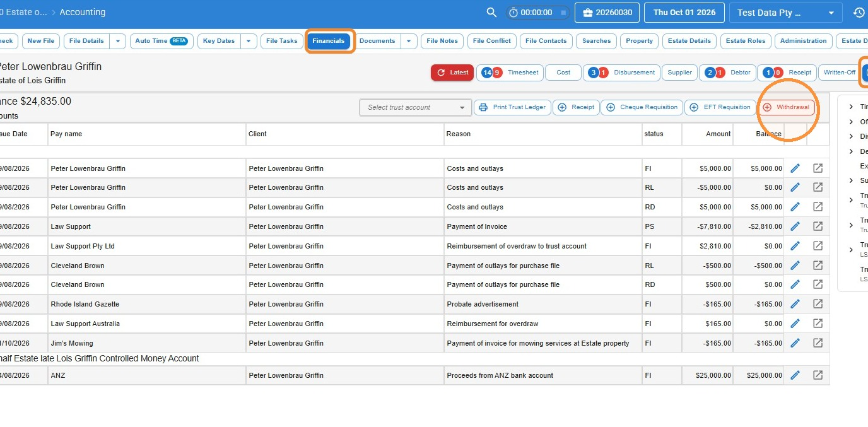Expand the 'Ti...' section in side panel
The height and width of the screenshot is (427, 868).
(x=851, y=107)
